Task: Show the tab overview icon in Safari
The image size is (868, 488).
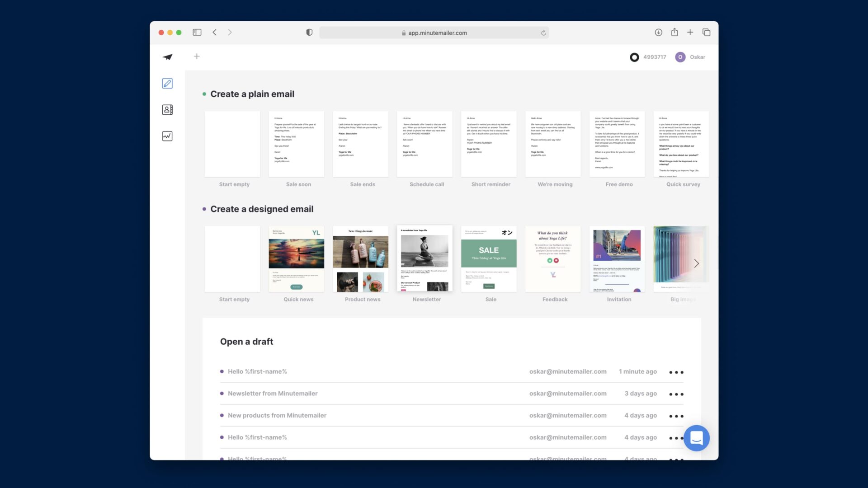Action: [x=706, y=32]
